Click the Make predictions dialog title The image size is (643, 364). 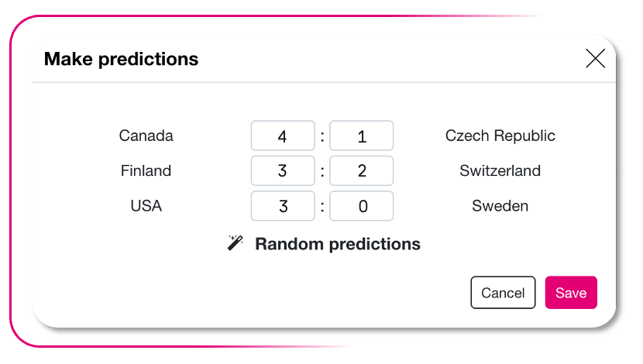[x=121, y=59]
